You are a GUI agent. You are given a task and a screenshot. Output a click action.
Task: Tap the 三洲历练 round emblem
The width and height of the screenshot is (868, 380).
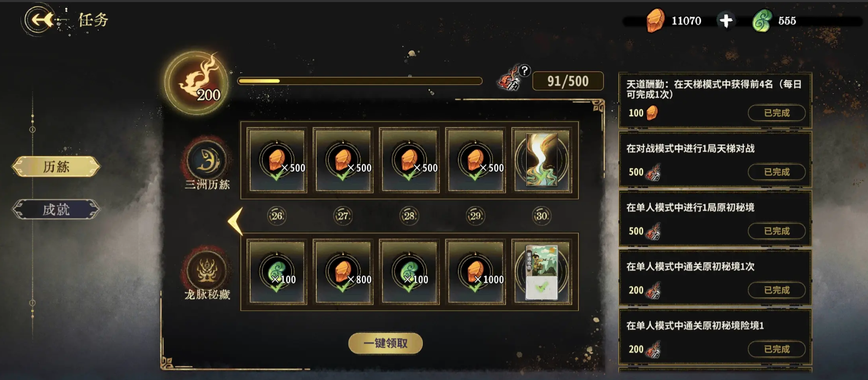[x=207, y=160]
